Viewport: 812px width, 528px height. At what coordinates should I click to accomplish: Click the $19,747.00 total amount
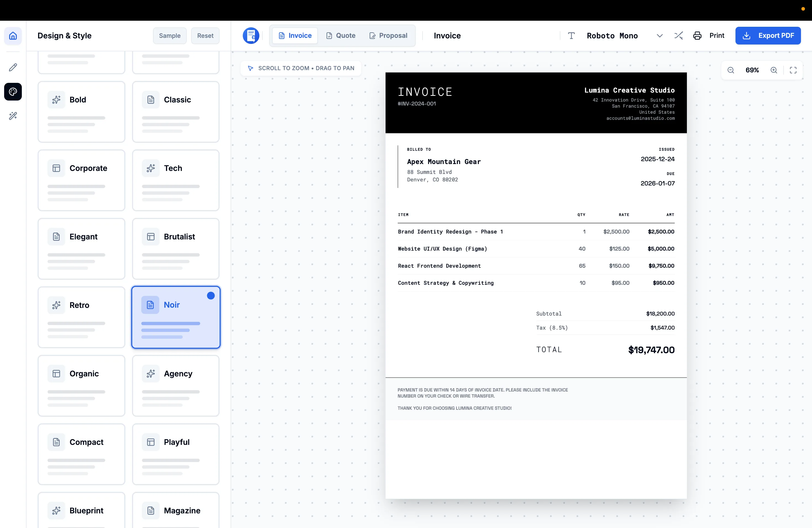(x=651, y=350)
